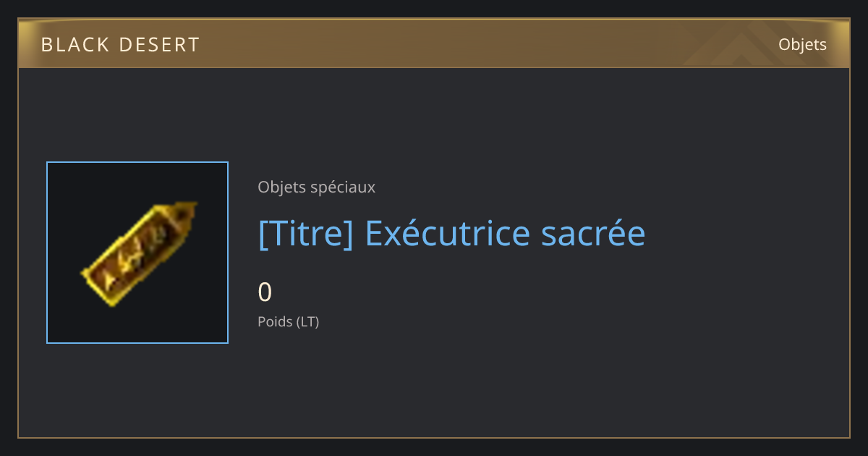Image resolution: width=868 pixels, height=456 pixels.
Task: Click the BLACK DESERT header title
Action: point(120,45)
